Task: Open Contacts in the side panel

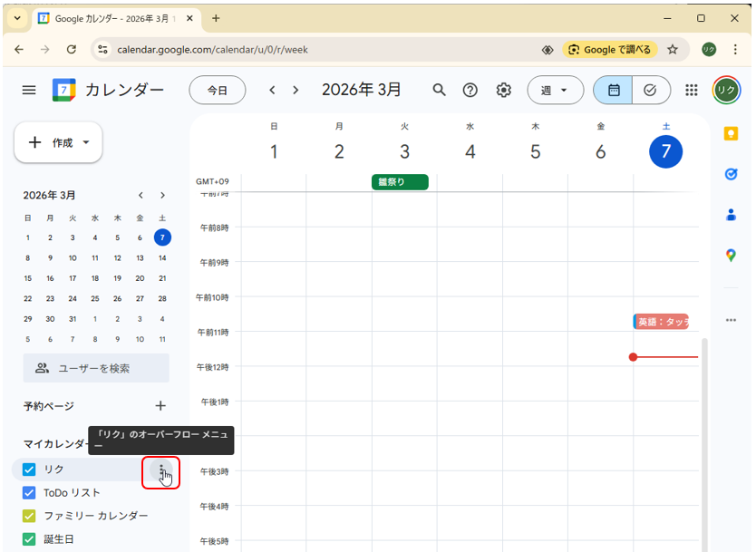Action: click(x=731, y=215)
